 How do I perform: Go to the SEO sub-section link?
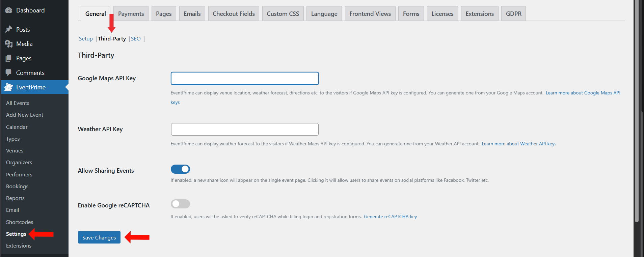coord(136,39)
